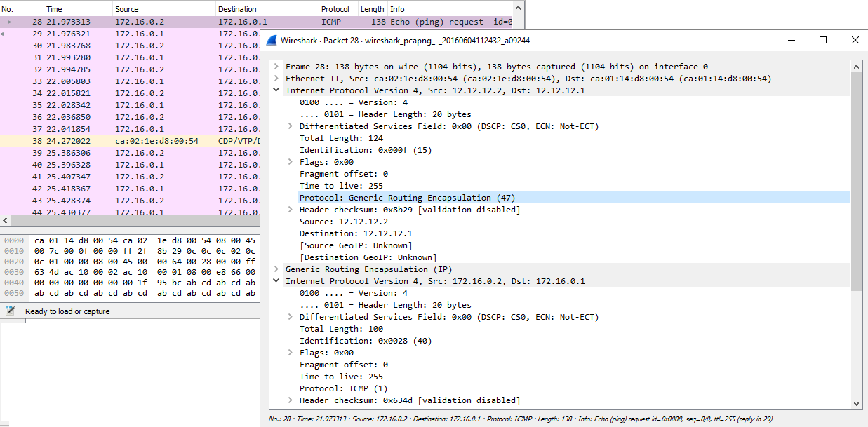Expand the Frame 28 tree node
Screen dimensions: 868x427
(x=278, y=66)
